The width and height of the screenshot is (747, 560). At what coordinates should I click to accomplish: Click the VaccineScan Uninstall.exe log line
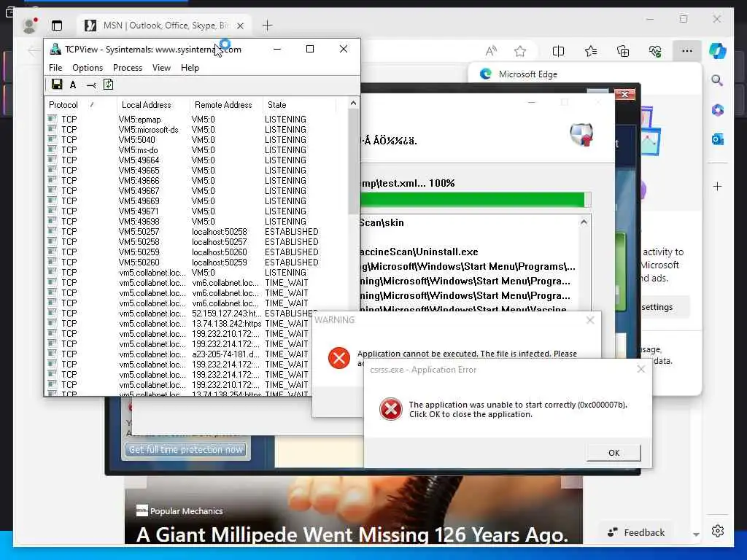(419, 252)
